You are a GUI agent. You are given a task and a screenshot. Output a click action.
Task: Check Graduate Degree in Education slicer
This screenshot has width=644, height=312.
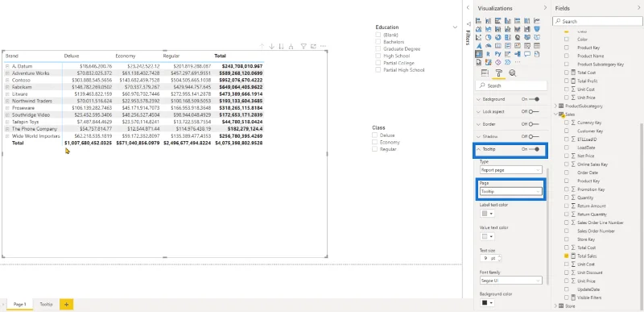[378, 49]
